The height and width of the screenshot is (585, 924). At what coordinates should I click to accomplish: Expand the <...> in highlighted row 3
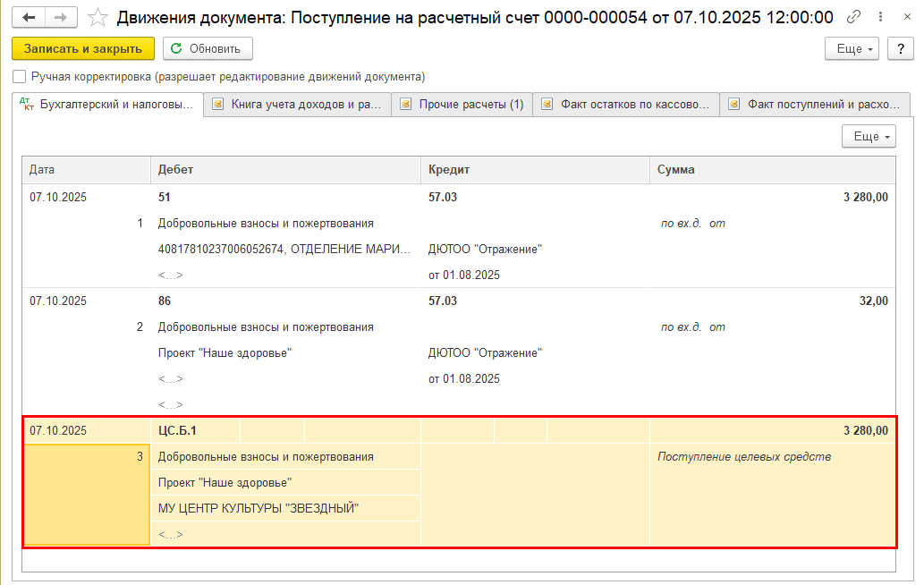click(170, 535)
